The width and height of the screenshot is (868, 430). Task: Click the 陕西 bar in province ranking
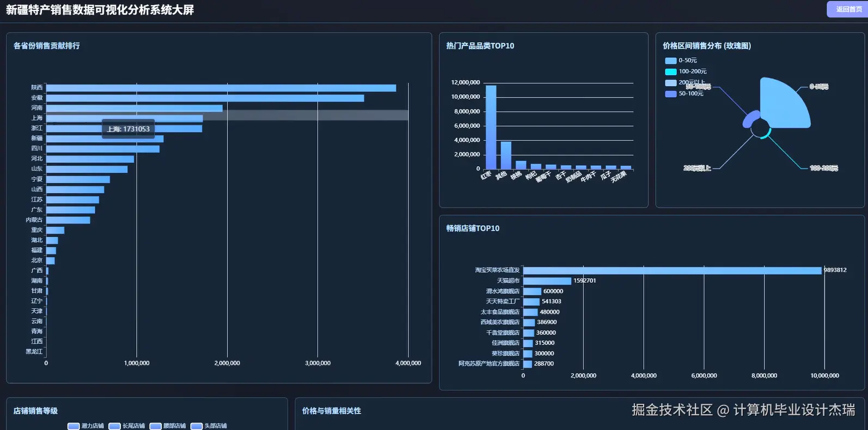221,88
